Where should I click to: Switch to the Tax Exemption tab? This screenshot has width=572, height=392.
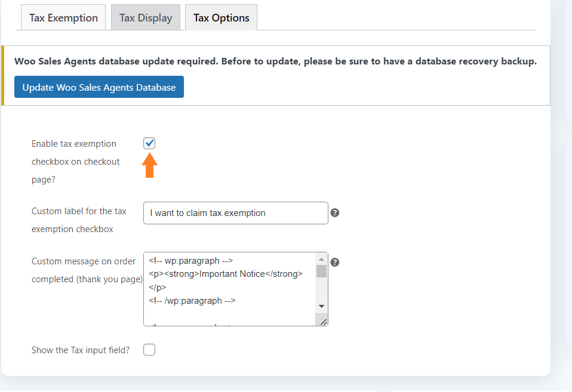coord(63,17)
